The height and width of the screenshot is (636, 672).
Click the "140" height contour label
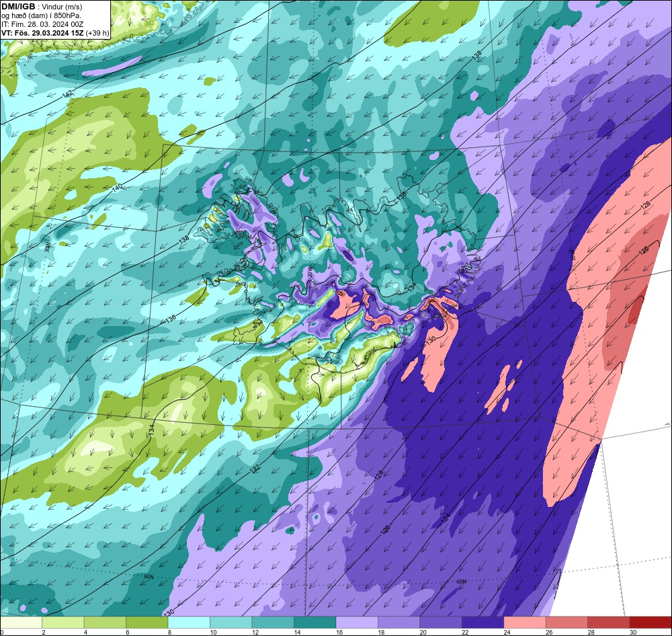[117, 188]
